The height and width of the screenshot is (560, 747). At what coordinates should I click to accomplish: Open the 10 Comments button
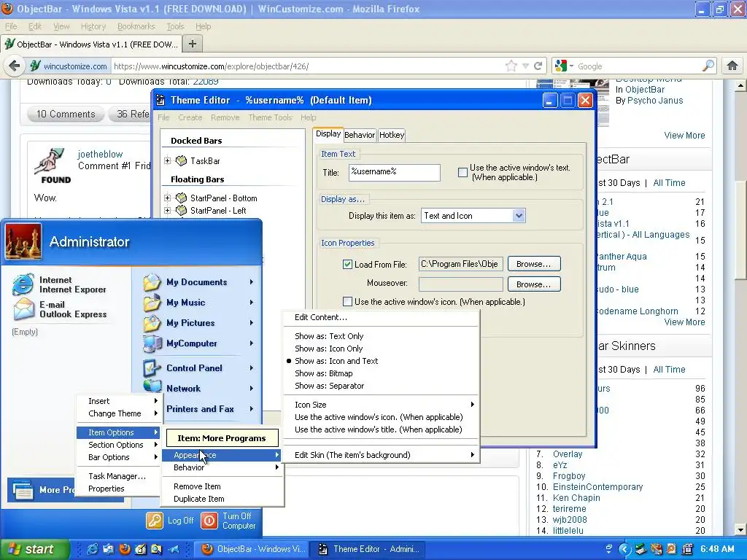66,114
